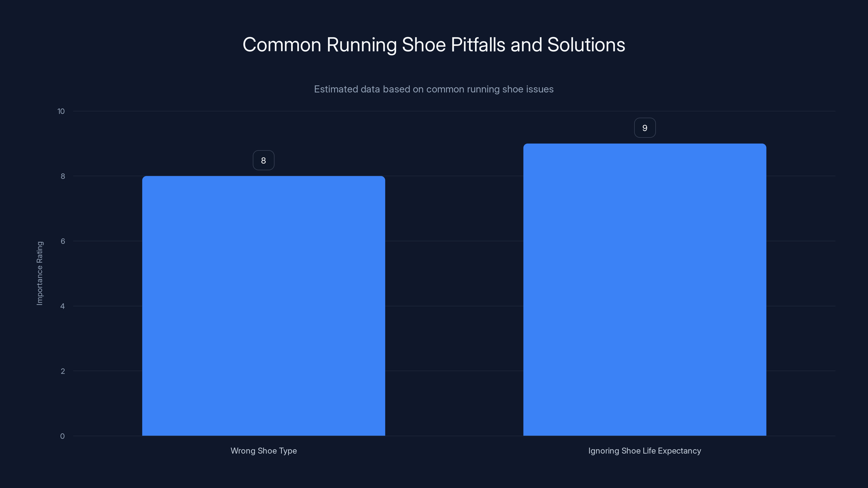Click the Wrong Shoe Type axis label
The width and height of the screenshot is (868, 488).
coord(263,451)
